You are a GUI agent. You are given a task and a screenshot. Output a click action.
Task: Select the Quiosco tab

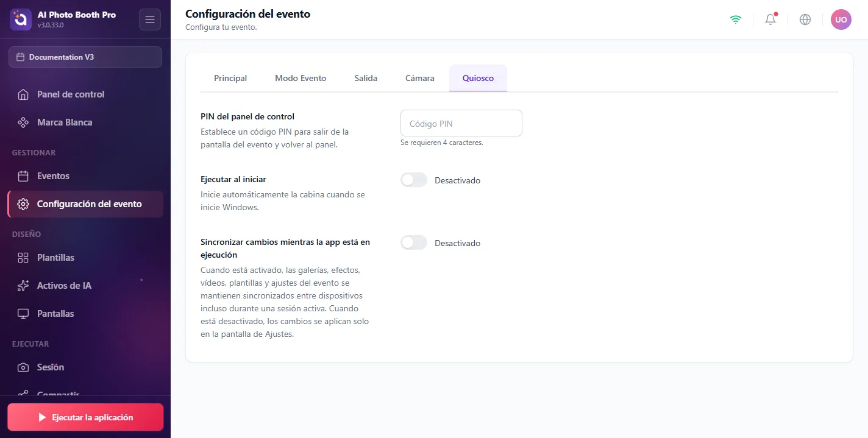point(478,78)
